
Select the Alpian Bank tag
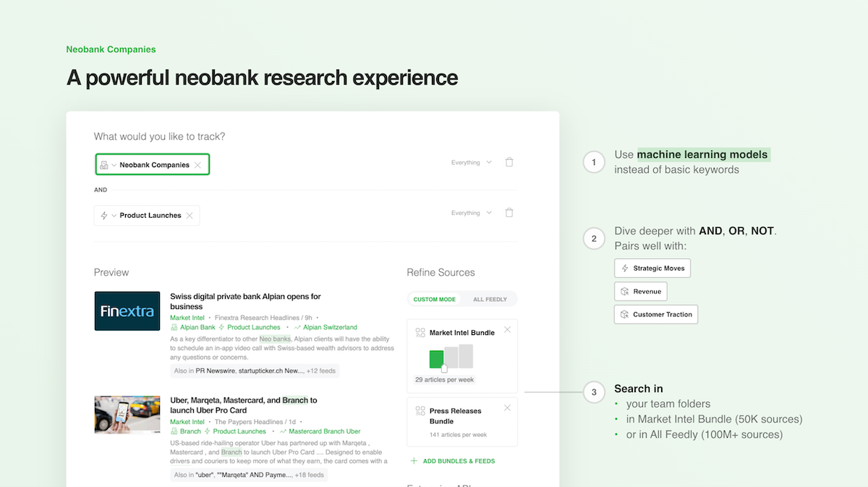click(197, 328)
